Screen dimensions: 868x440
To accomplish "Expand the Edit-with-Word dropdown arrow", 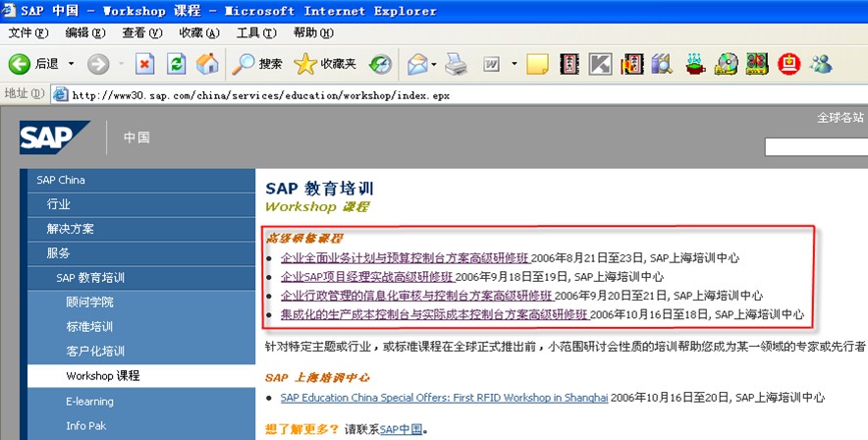I will 514,64.
